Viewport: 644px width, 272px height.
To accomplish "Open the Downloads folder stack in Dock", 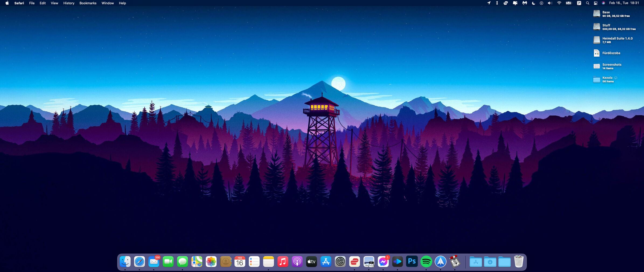I will 490,261.
